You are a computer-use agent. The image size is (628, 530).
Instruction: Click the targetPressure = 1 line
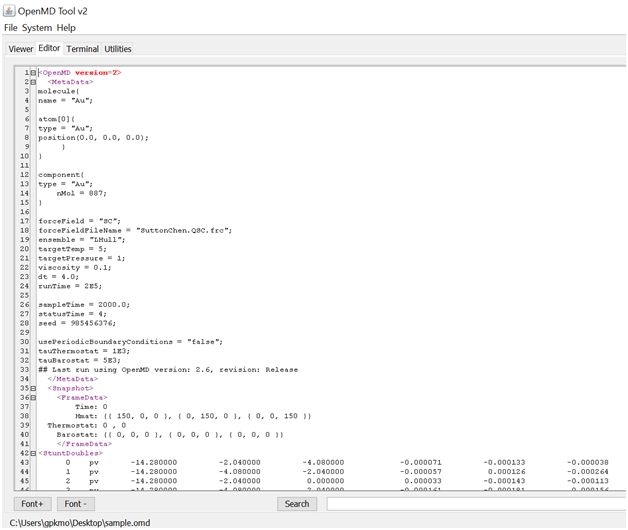(x=82, y=258)
